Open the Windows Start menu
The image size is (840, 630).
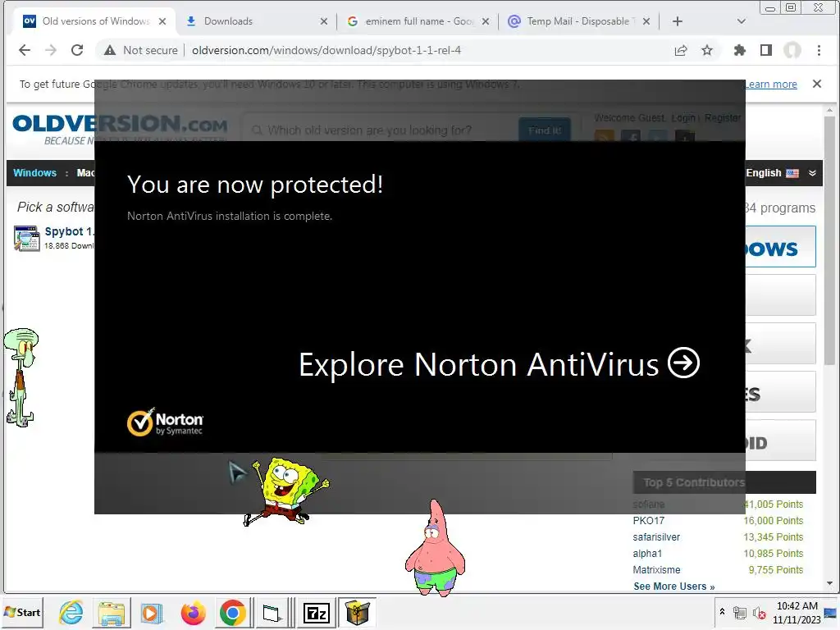tap(22, 612)
